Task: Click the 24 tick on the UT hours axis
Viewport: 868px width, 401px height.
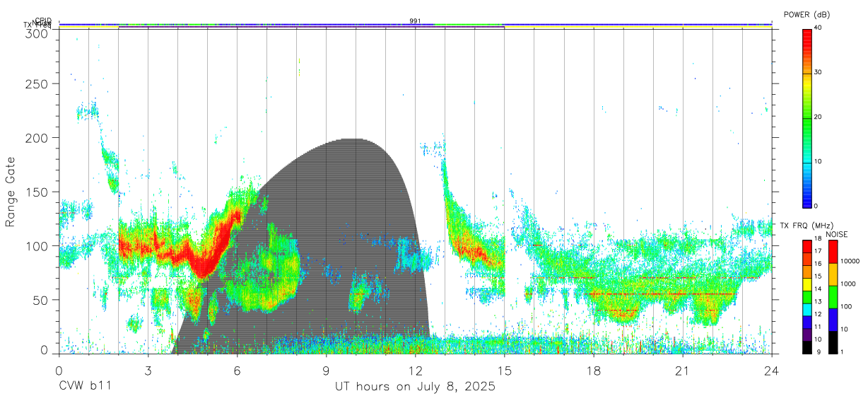Action: (x=772, y=371)
